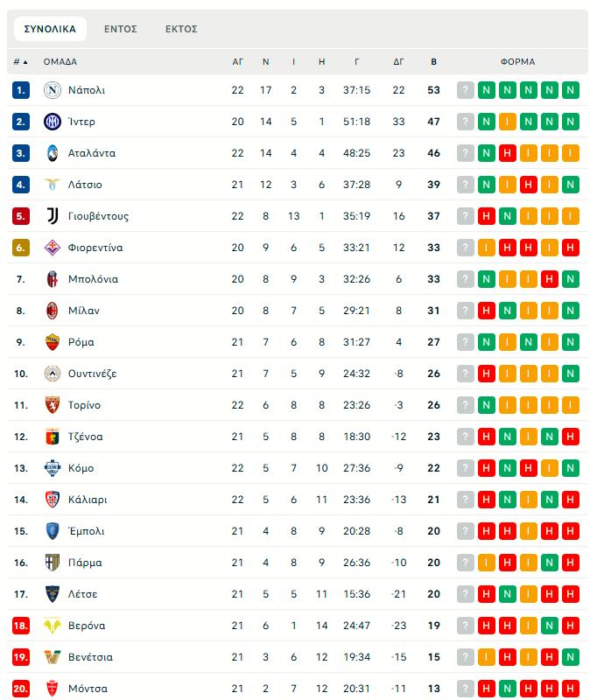Open the Ουντινέζε team link
590x700 pixels.
point(92,374)
